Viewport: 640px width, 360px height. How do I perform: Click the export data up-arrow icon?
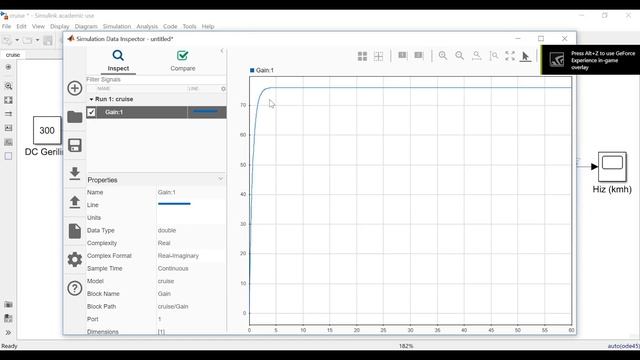coord(75,202)
